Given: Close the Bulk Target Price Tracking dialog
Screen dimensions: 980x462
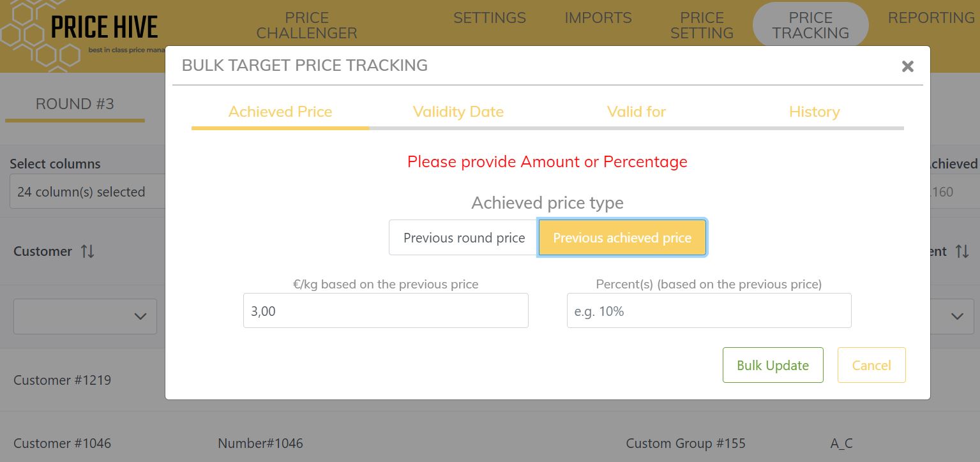Looking at the screenshot, I should (x=907, y=66).
